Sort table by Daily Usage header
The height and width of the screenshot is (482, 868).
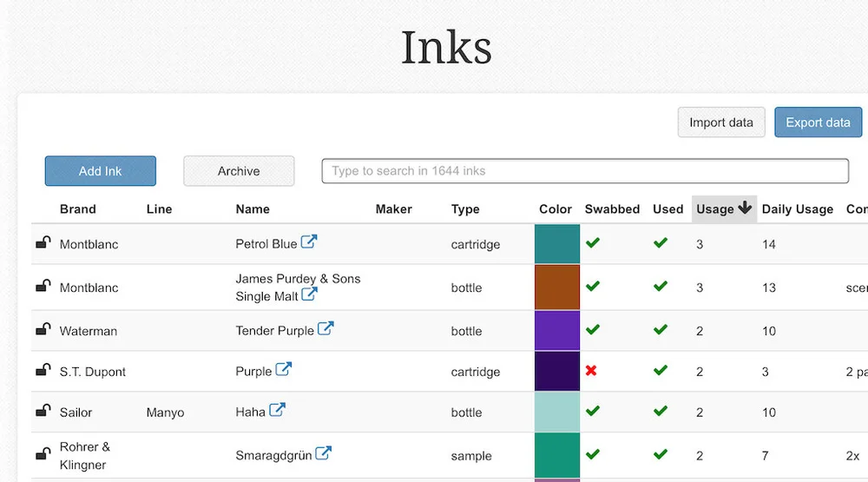tap(798, 208)
